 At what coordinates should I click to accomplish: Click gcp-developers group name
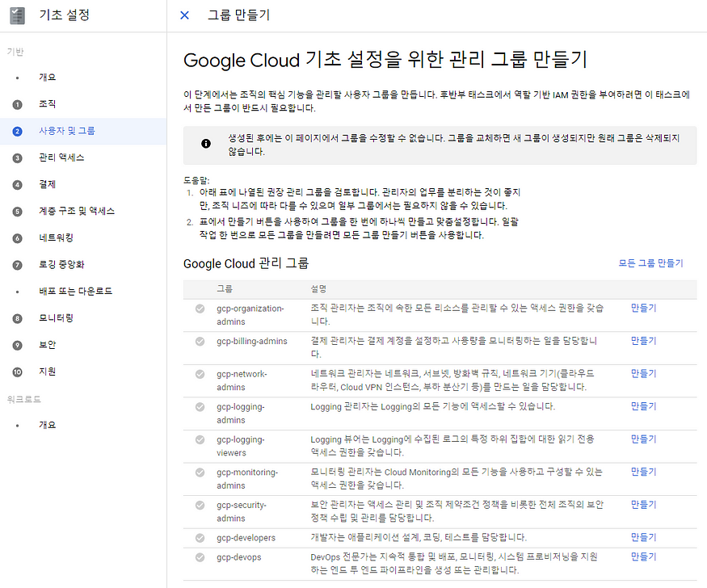[x=246, y=538]
